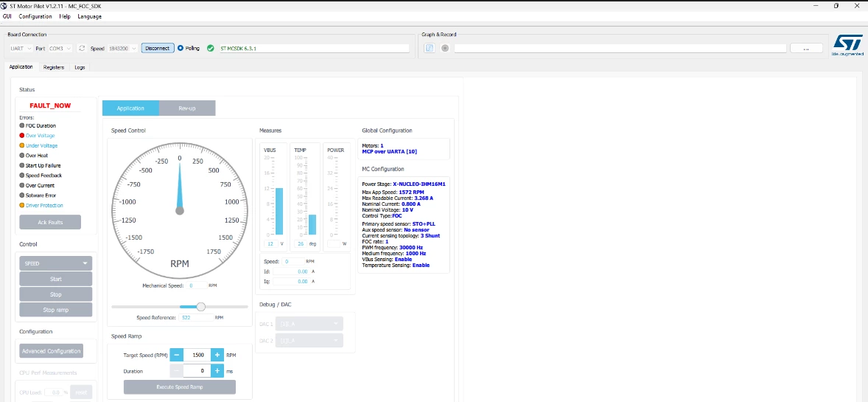
Task: Expand the COM3 port dropdown
Action: point(60,48)
